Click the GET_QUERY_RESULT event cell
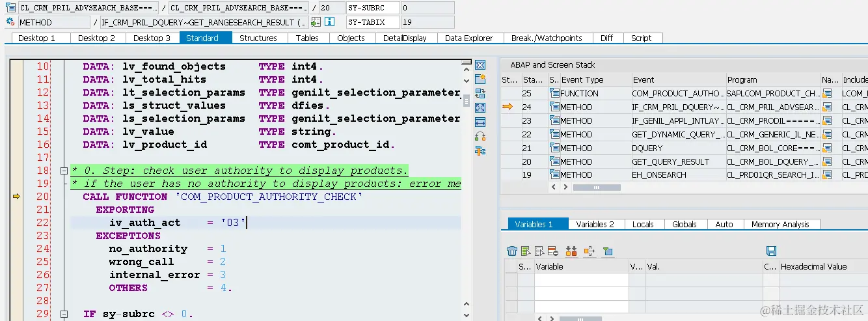This screenshot has height=321, width=868. click(x=677, y=161)
